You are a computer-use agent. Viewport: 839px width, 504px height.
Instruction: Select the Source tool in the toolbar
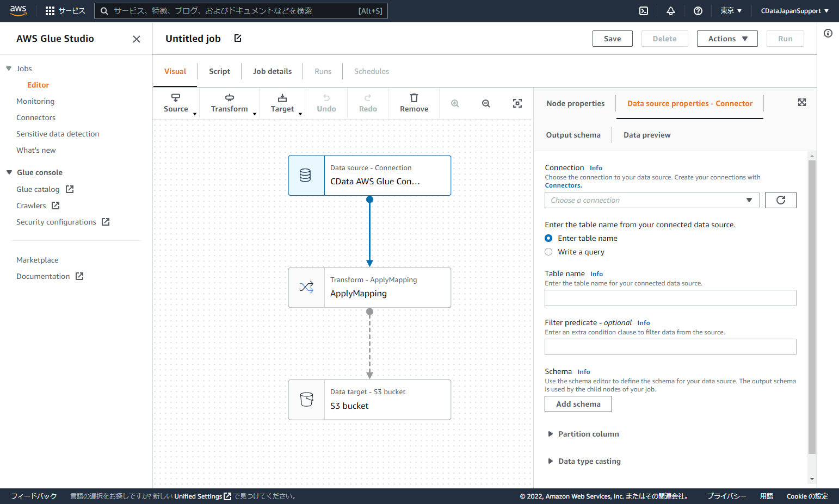(175, 103)
